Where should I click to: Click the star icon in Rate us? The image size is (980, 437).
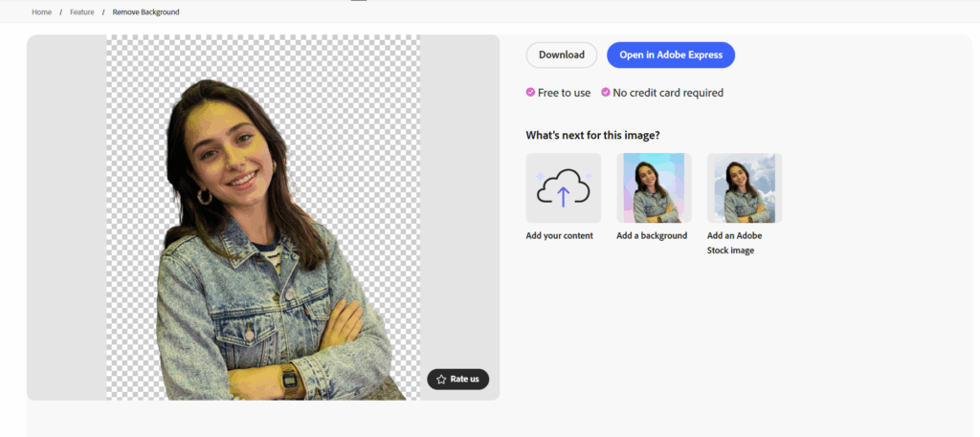pyautogui.click(x=441, y=379)
